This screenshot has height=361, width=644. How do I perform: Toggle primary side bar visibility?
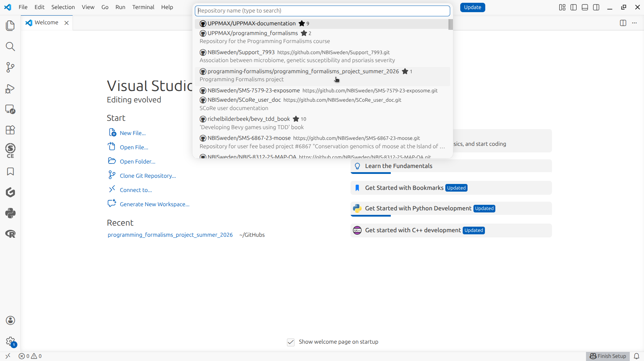coord(573,7)
